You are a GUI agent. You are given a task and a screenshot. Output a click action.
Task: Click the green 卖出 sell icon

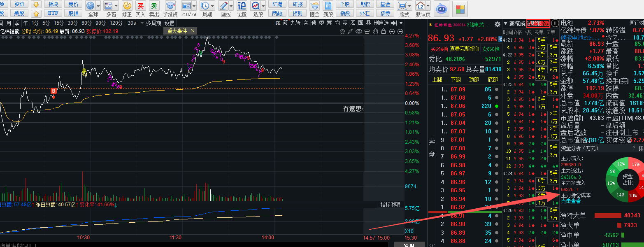[154, 6]
